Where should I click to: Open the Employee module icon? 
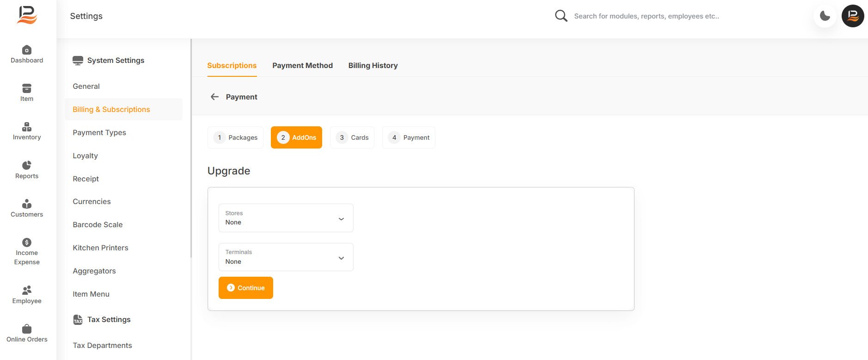point(27,290)
